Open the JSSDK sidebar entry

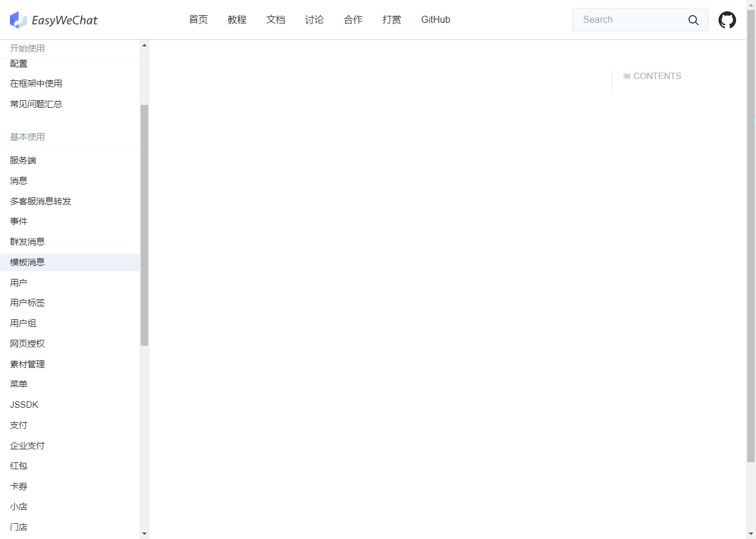(24, 404)
